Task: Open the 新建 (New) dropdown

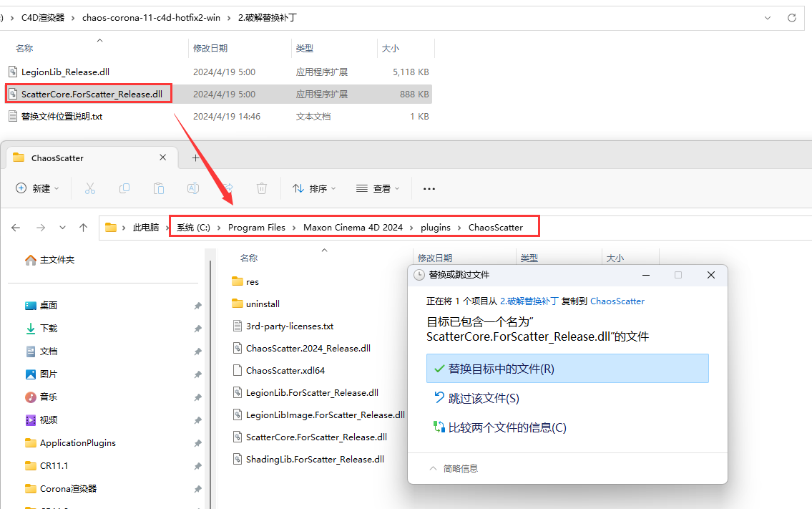Action: coord(37,188)
